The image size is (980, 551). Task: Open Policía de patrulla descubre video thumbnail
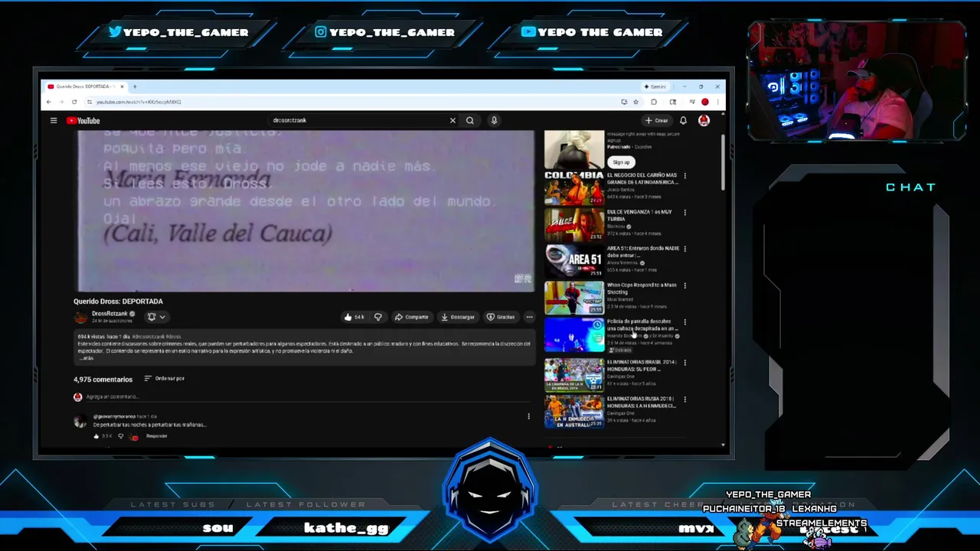[x=574, y=335]
